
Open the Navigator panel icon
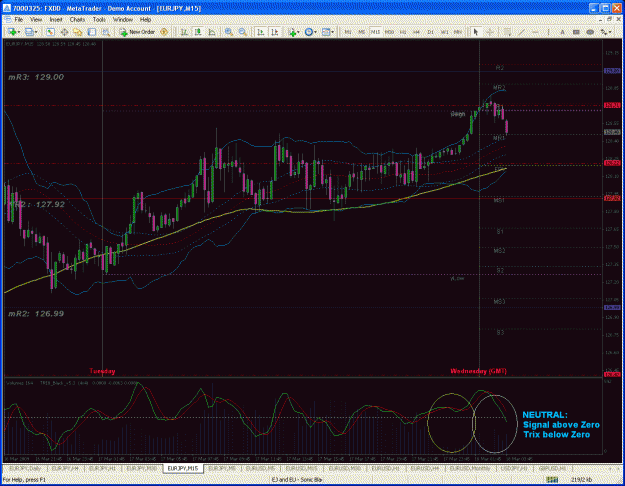(x=78, y=32)
